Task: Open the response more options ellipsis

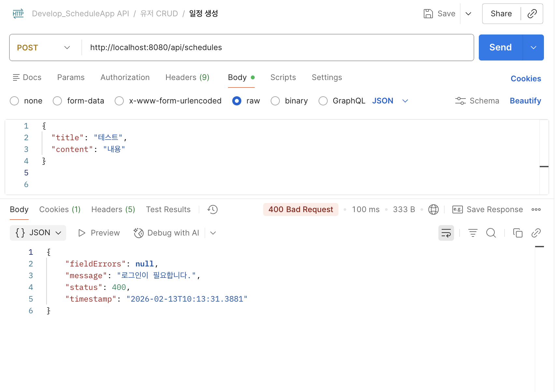Action: coord(536,210)
